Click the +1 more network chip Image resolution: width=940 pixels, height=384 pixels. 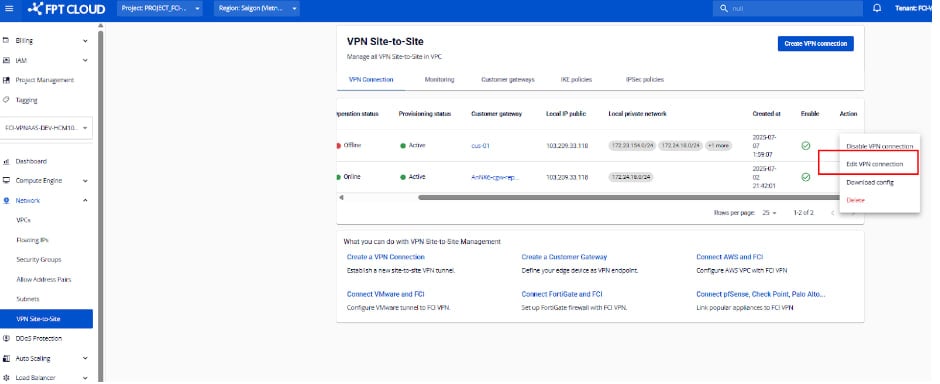point(718,146)
